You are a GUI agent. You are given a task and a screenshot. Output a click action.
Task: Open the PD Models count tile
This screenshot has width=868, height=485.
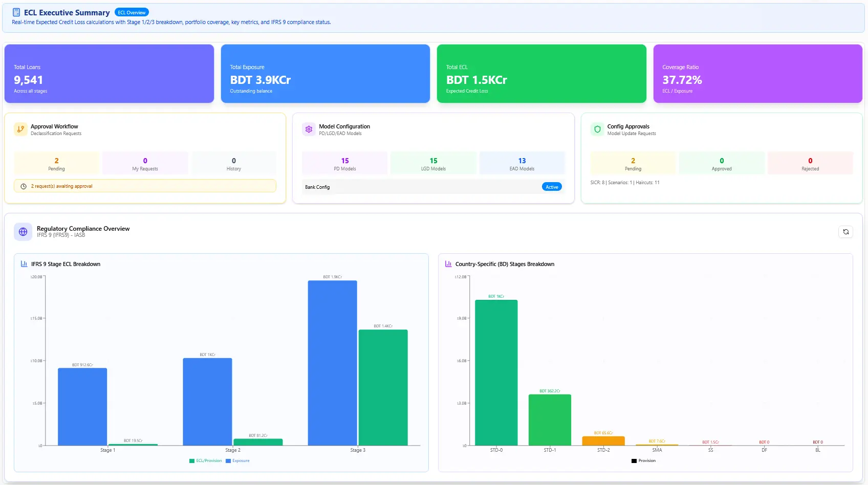345,164
